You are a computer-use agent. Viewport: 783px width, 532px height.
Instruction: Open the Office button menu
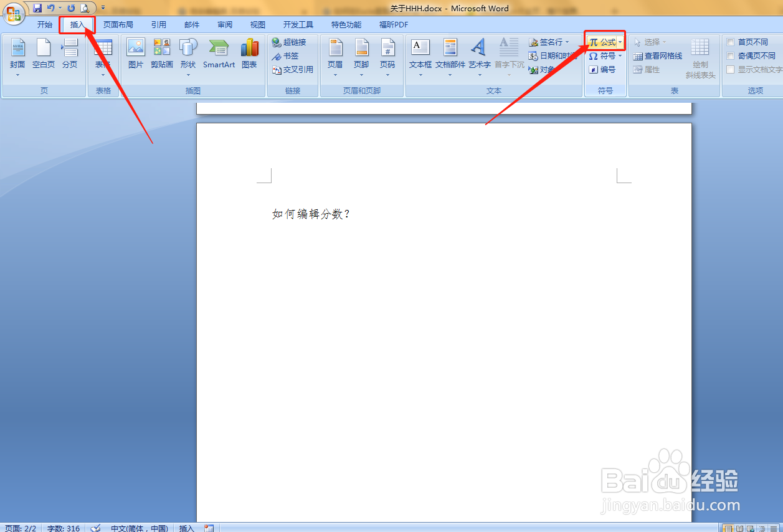tap(14, 14)
